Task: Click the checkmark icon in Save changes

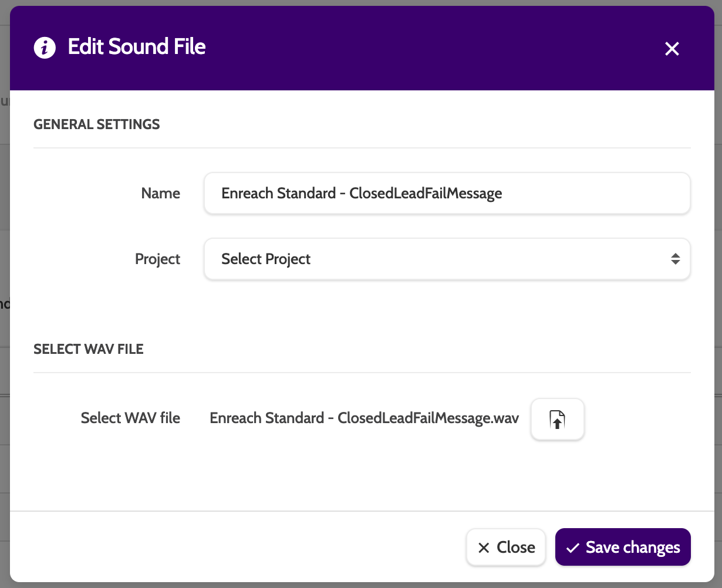Action: click(x=572, y=548)
